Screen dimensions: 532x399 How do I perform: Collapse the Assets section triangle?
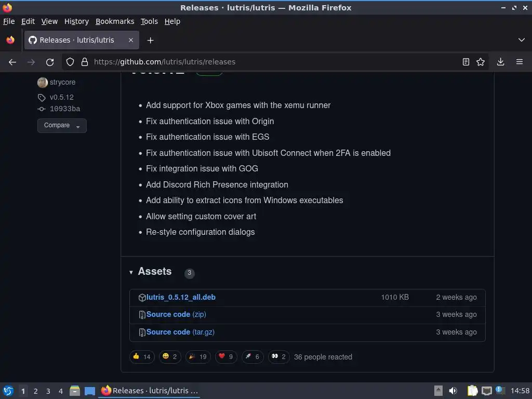(x=131, y=272)
